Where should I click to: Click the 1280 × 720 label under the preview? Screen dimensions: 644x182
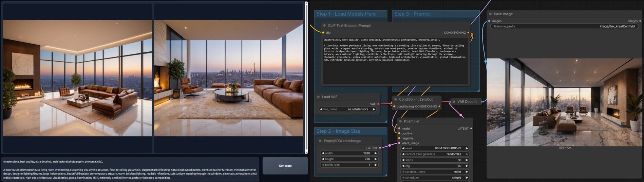(x=564, y=148)
